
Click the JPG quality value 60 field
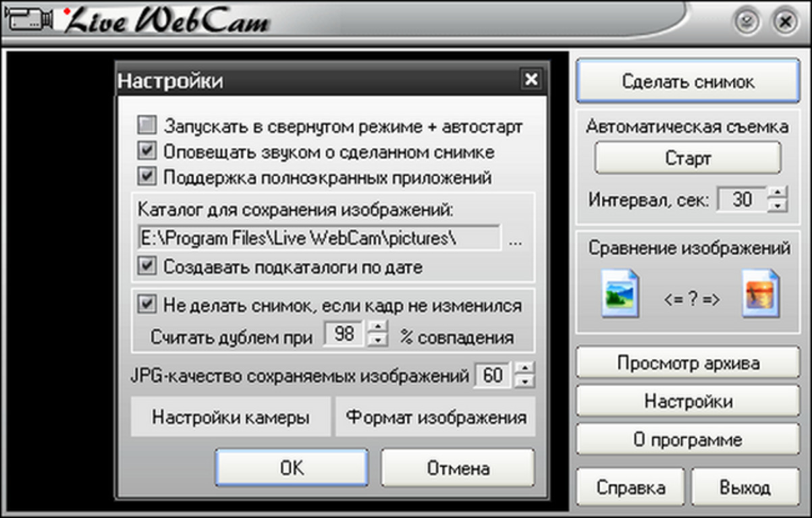[493, 375]
